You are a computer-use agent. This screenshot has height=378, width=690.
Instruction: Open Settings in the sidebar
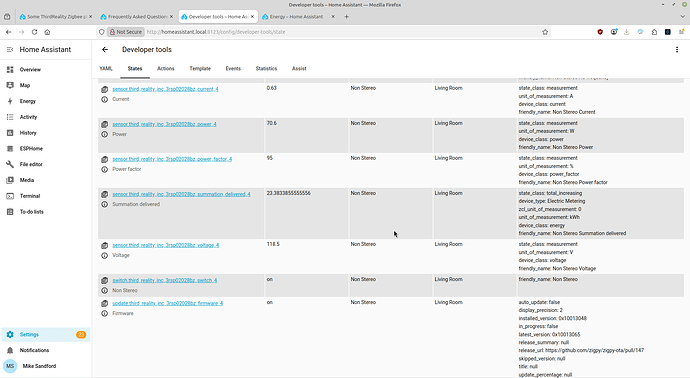point(29,334)
